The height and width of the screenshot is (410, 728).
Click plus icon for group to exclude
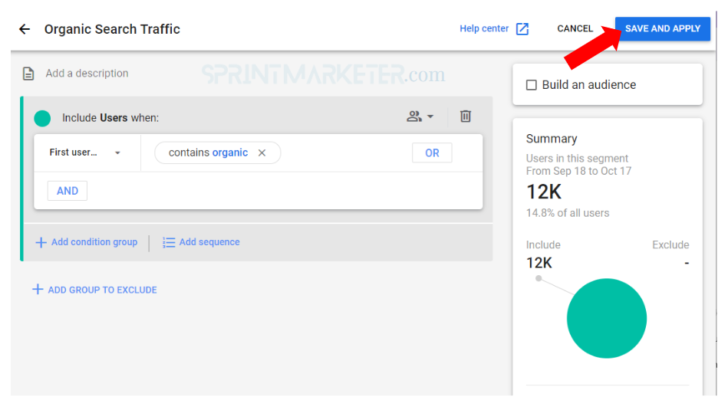(x=38, y=290)
